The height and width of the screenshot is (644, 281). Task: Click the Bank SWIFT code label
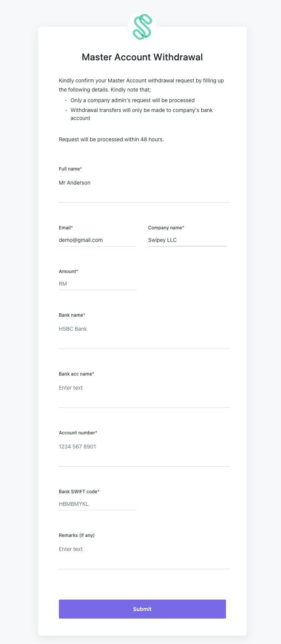point(79,491)
